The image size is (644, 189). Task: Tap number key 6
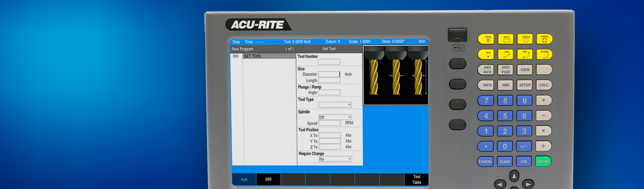pos(524,116)
